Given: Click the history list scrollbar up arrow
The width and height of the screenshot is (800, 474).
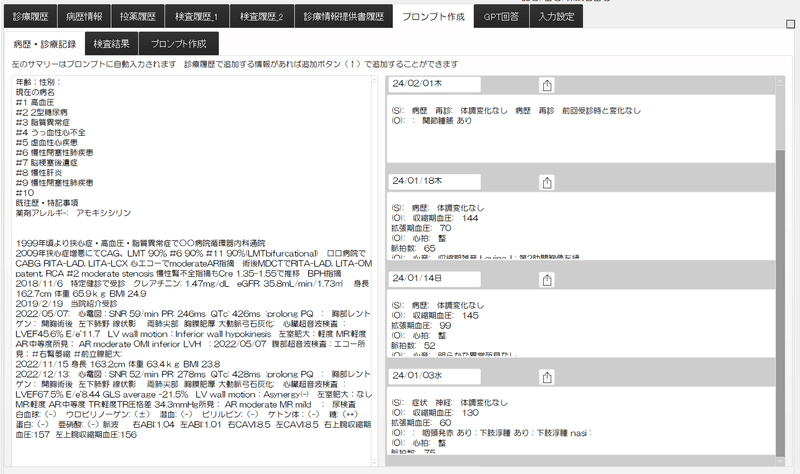Looking at the screenshot, I should click(x=780, y=81).
